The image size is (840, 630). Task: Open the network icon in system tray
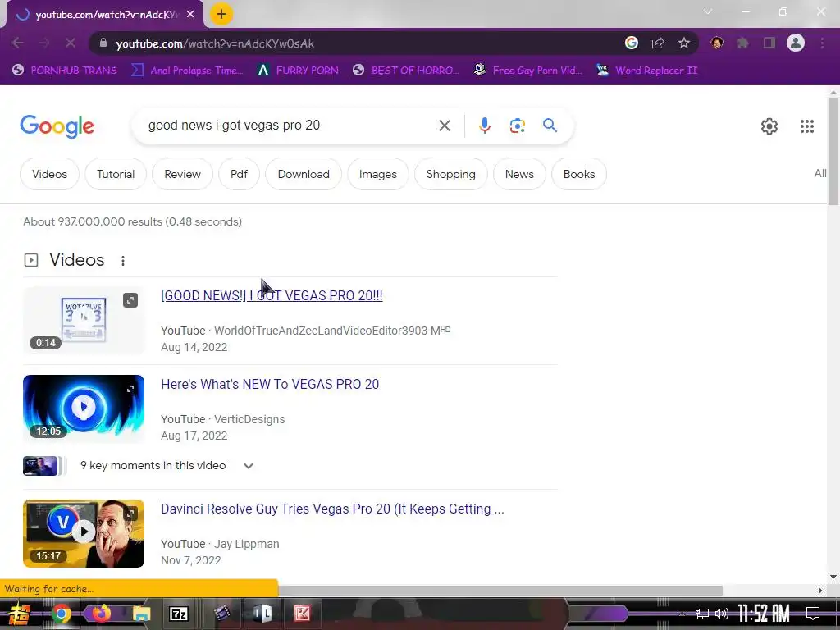click(x=702, y=614)
